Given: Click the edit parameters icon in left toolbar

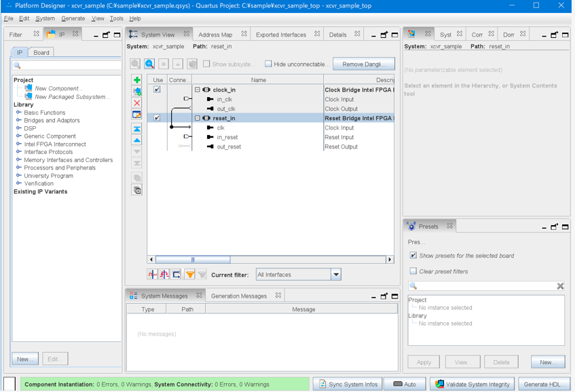Looking at the screenshot, I should tap(137, 115).
